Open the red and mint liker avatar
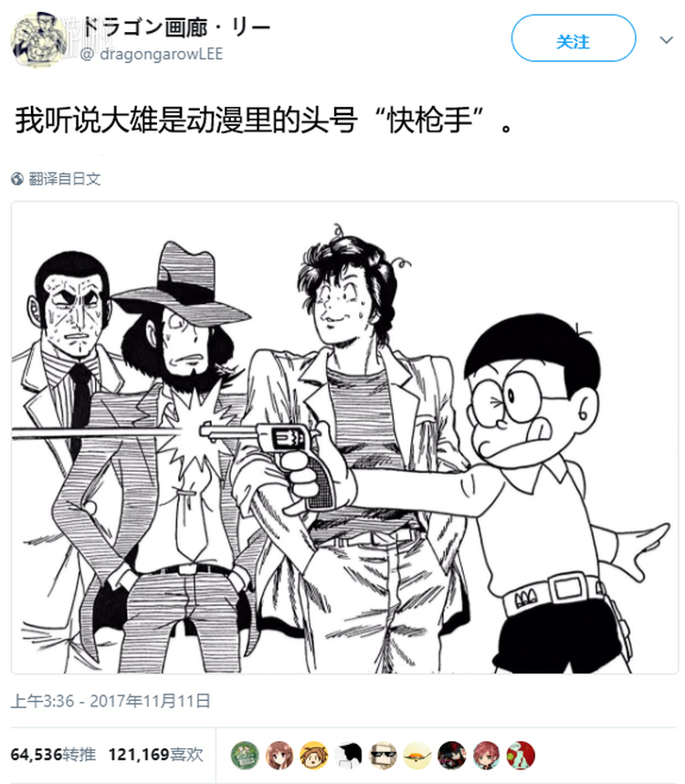The height and width of the screenshot is (784, 685). tap(521, 755)
